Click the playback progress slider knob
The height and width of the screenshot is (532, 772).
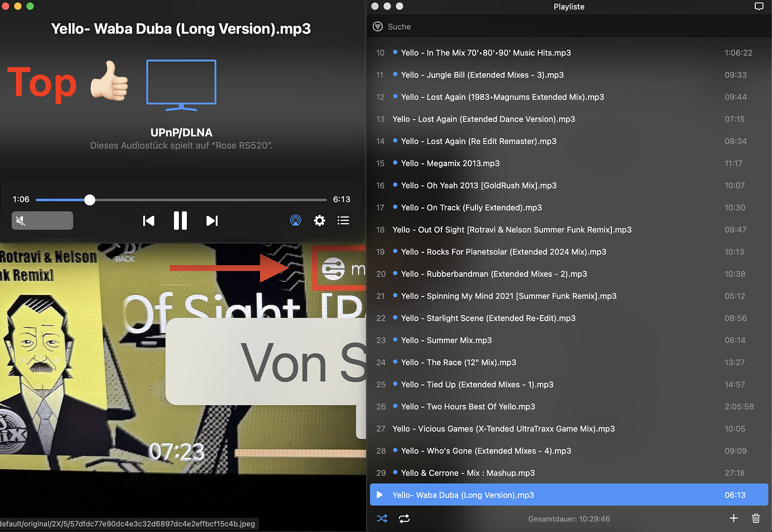click(90, 200)
